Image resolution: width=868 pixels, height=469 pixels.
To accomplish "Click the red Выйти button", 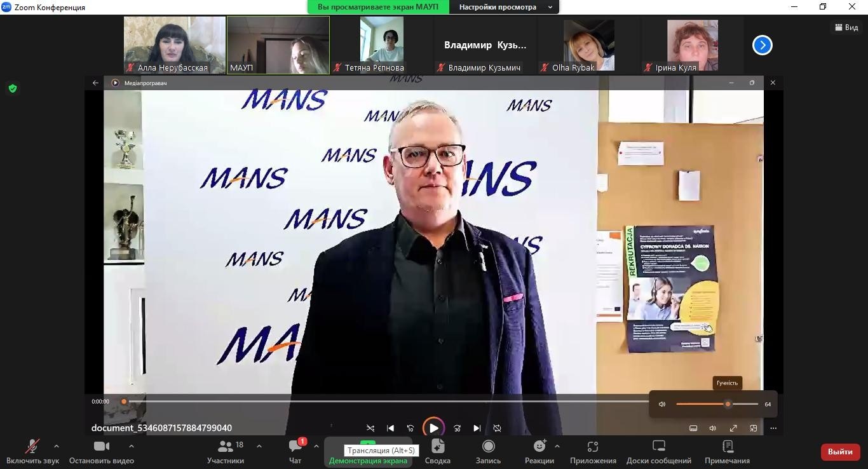I will click(839, 452).
